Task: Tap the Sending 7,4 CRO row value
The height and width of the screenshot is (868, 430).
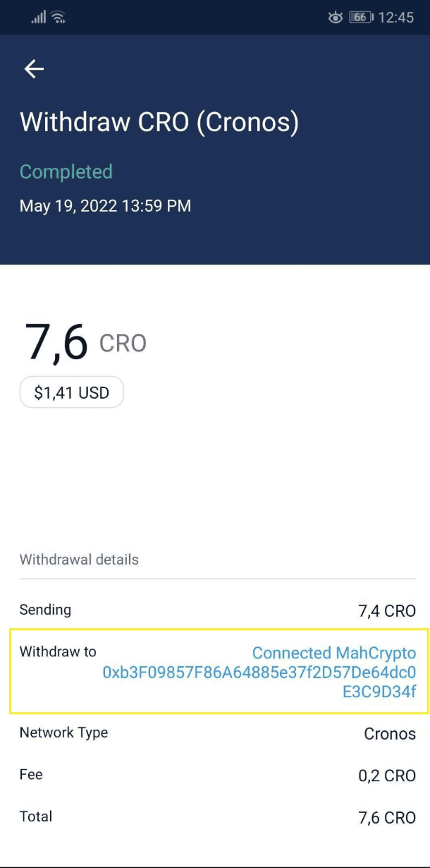Action: point(387,610)
